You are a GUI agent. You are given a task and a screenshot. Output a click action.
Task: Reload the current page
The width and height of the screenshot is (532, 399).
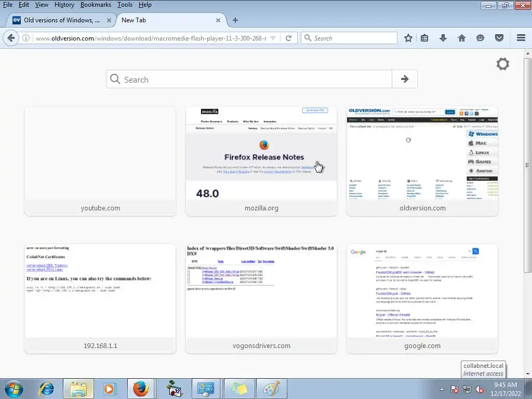[x=289, y=38]
